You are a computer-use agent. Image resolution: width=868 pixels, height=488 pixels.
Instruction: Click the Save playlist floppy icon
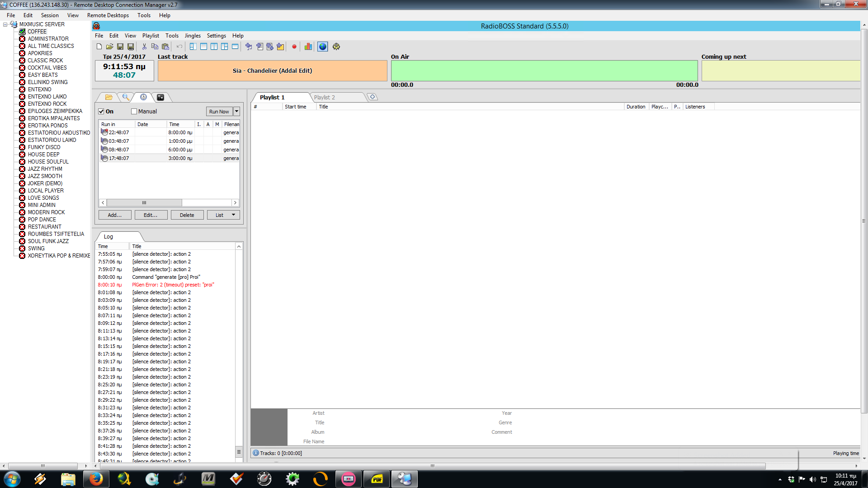tap(120, 47)
